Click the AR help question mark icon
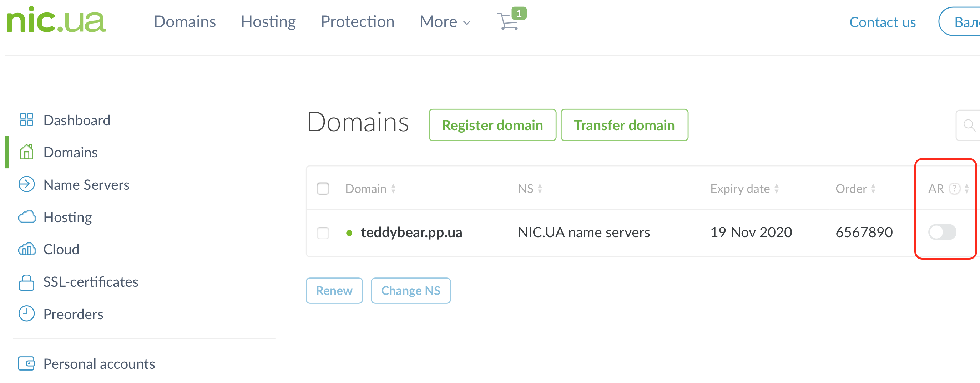The image size is (980, 383). click(954, 189)
